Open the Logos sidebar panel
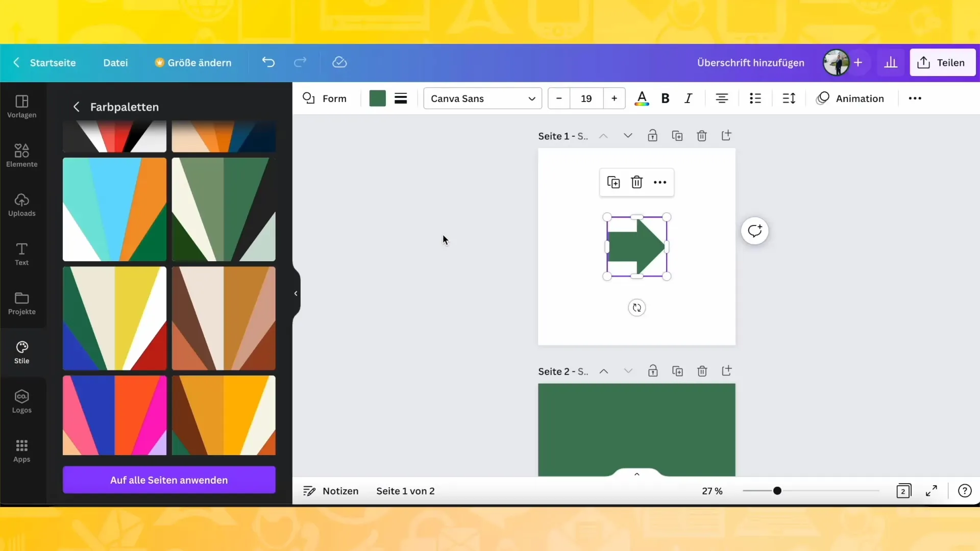Viewport: 980px width, 551px height. 21,402
